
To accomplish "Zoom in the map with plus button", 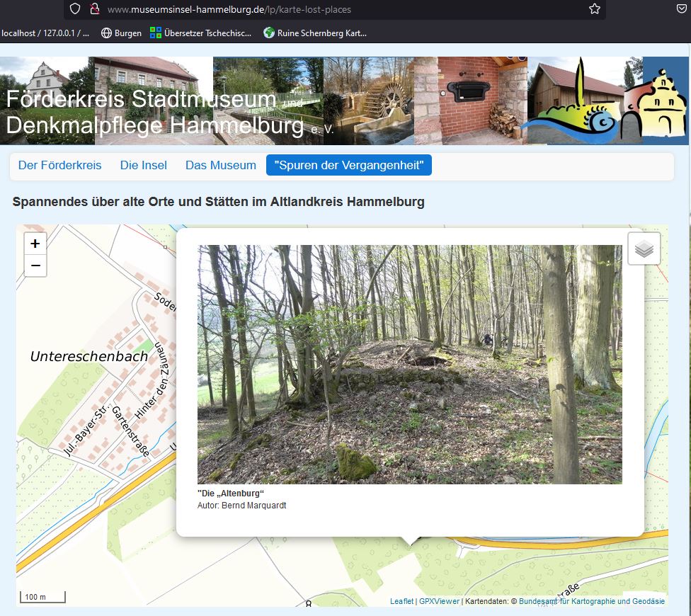I will pos(35,244).
